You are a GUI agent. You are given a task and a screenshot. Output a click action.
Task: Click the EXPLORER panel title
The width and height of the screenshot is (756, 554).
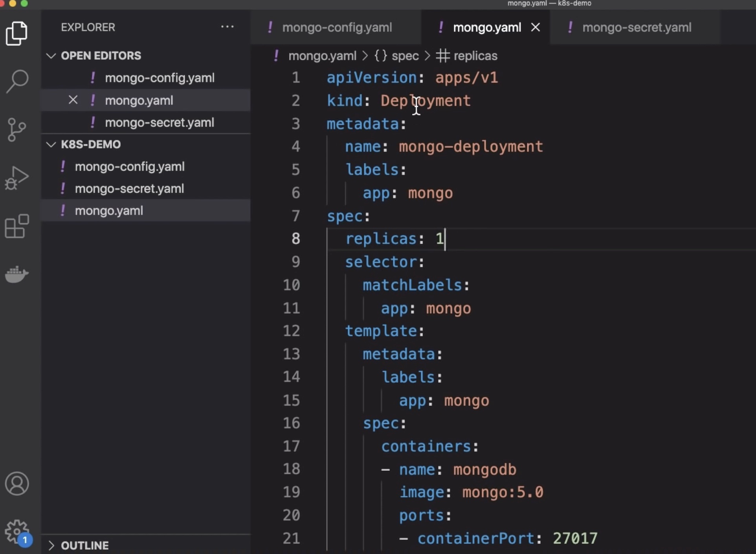click(x=88, y=27)
